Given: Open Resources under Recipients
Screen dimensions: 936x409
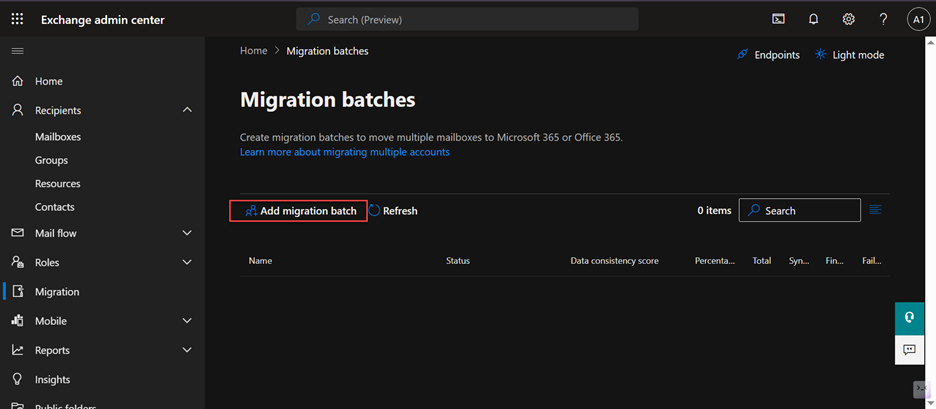Looking at the screenshot, I should 57,183.
